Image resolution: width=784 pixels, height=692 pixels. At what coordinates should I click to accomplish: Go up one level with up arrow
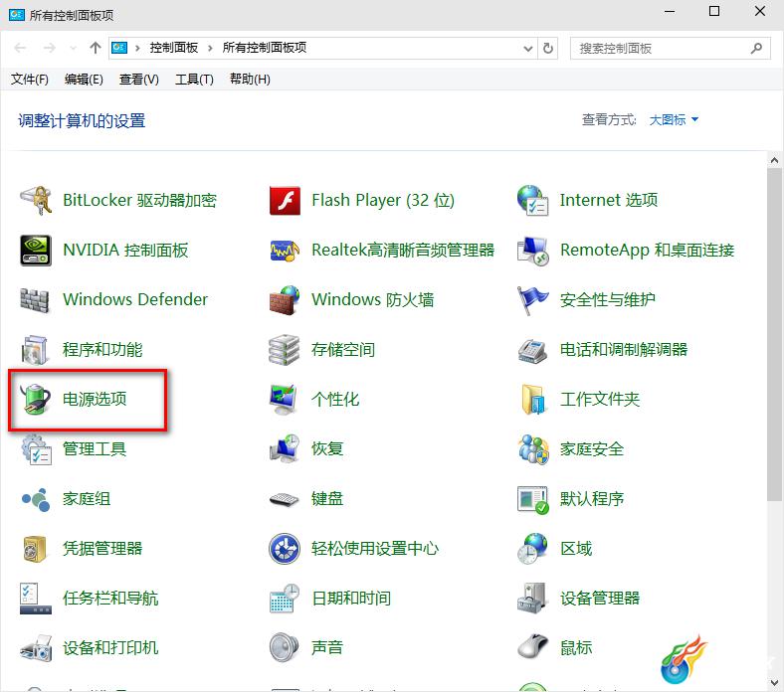click(95, 48)
